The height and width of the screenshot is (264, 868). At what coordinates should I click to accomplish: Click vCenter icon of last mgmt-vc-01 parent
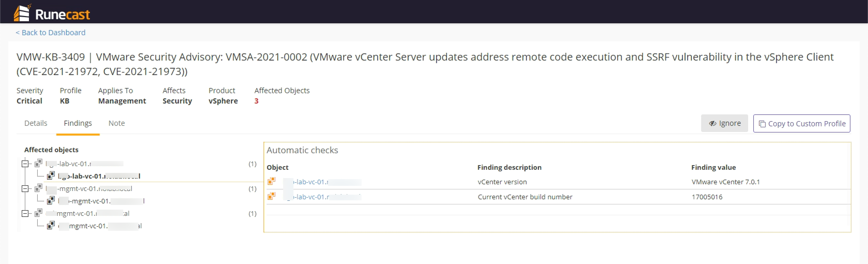(x=39, y=213)
